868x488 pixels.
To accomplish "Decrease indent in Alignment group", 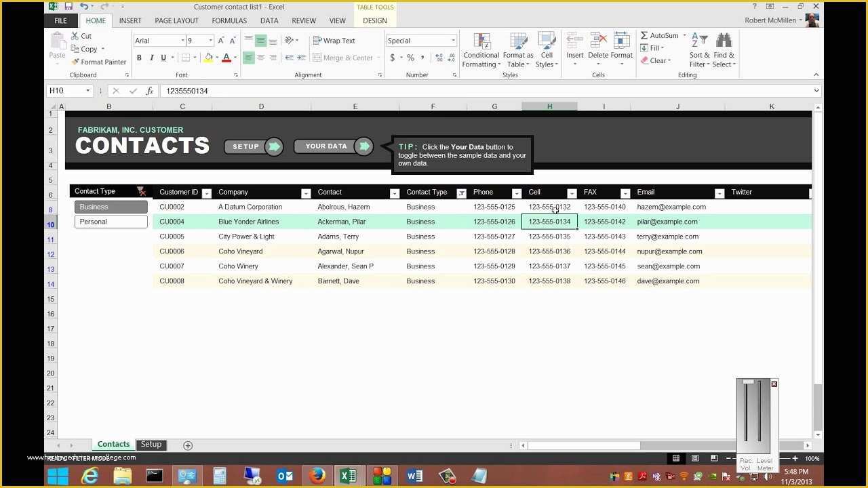I will point(290,58).
